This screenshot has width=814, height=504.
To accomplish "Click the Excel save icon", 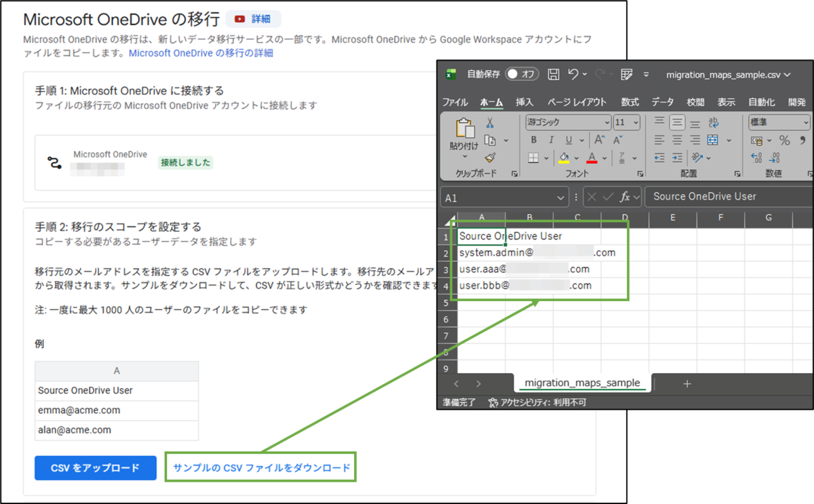I will click(x=554, y=74).
